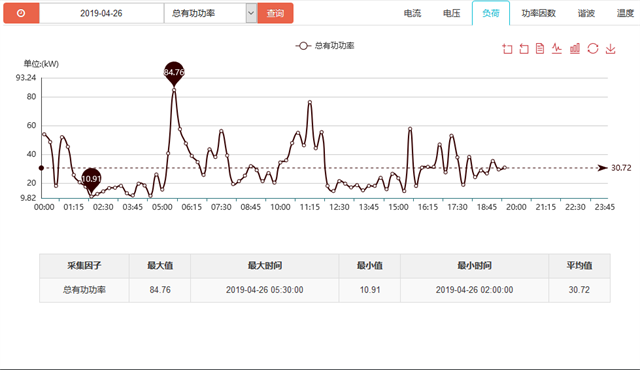Click the 00:00 x-axis label
640x370 pixels.
pos(44,207)
